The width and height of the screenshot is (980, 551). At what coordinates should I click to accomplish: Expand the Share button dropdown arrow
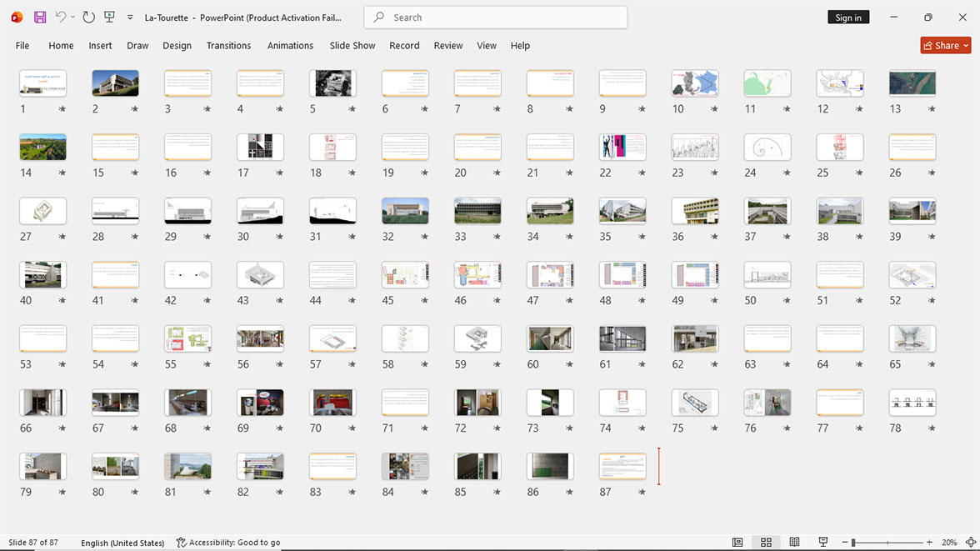(966, 46)
